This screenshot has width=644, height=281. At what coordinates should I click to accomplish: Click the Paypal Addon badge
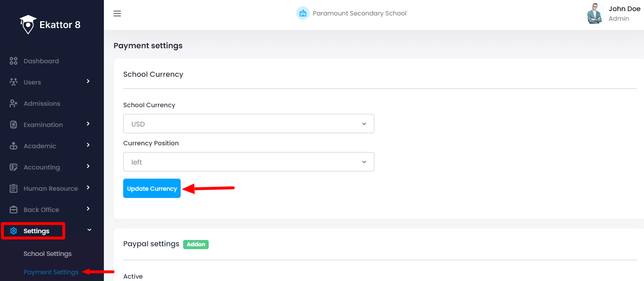pos(196,244)
